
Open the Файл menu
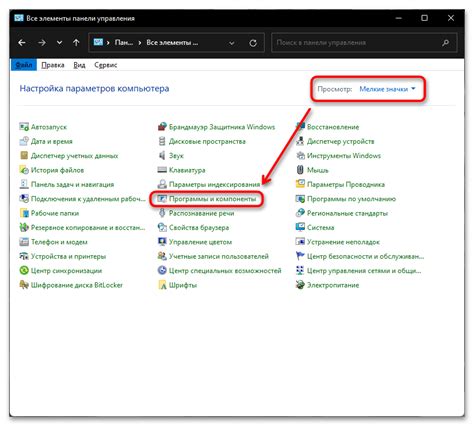coord(24,65)
